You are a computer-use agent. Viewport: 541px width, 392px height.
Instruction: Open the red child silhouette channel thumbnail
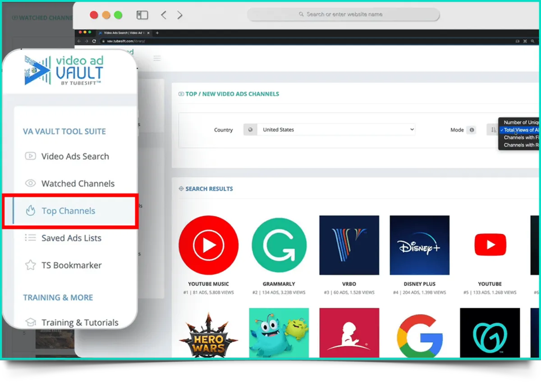[x=349, y=333]
